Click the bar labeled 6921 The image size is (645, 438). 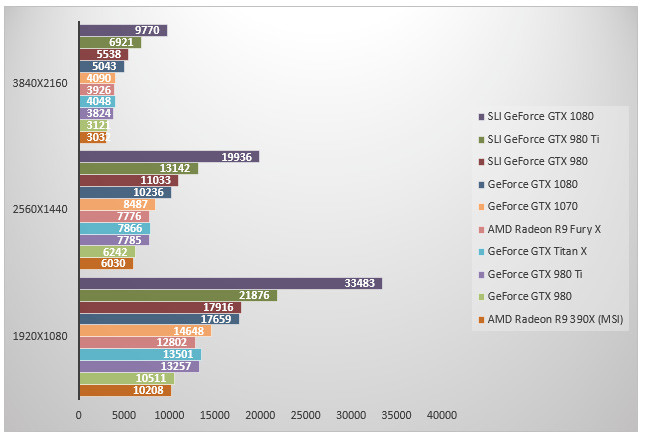click(x=110, y=42)
